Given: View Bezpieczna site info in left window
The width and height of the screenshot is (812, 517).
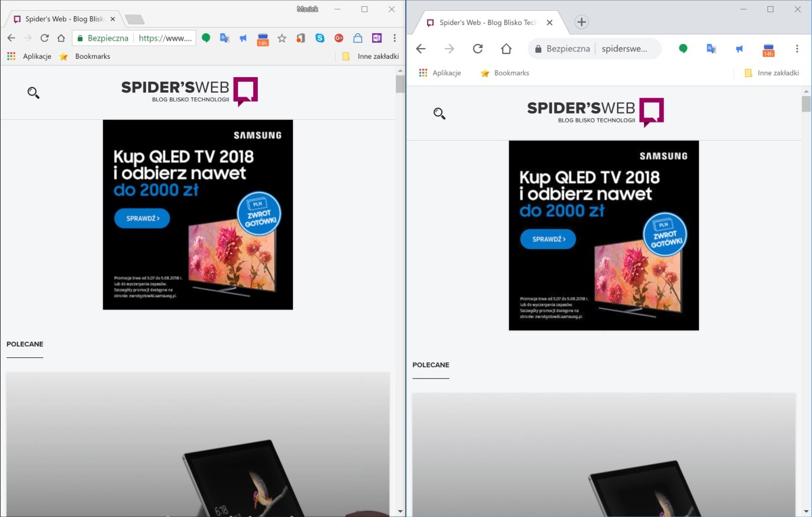Looking at the screenshot, I should pyautogui.click(x=102, y=38).
